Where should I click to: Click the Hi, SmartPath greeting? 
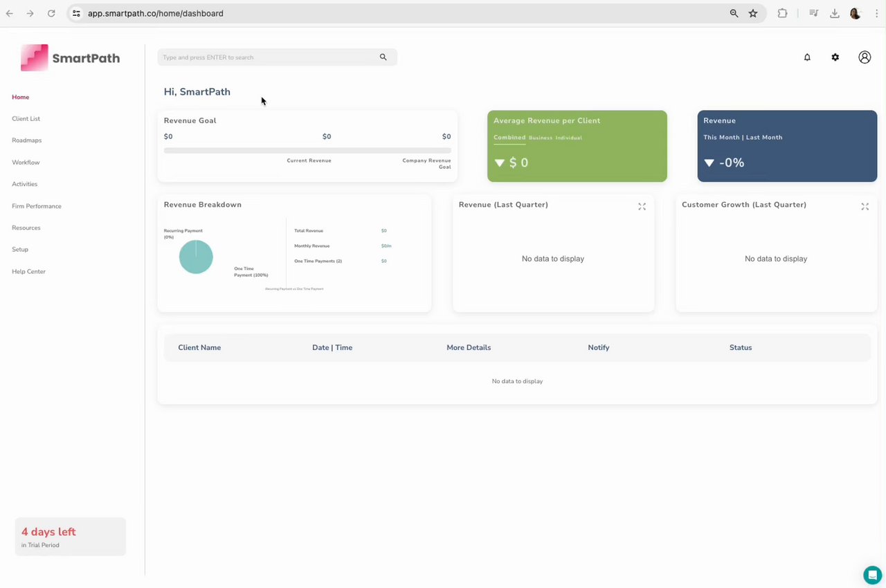point(197,92)
